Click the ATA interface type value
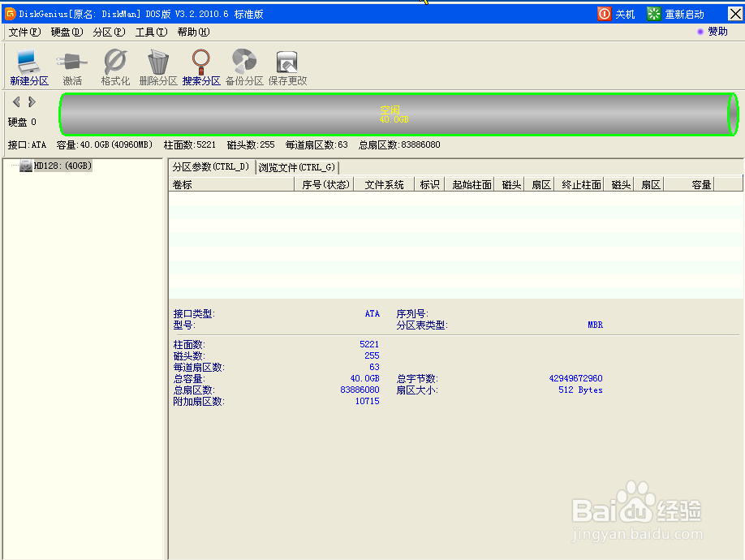This screenshot has height=560, width=745. click(372, 313)
